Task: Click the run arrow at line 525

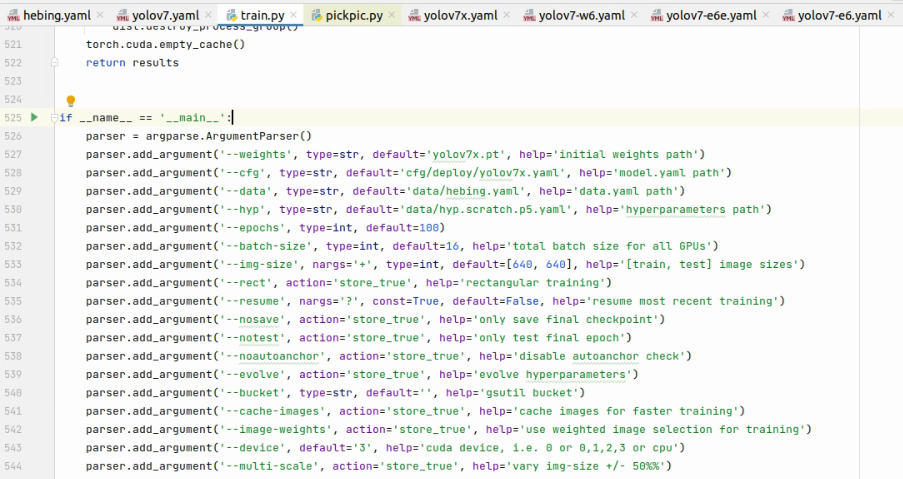Action: click(x=34, y=117)
